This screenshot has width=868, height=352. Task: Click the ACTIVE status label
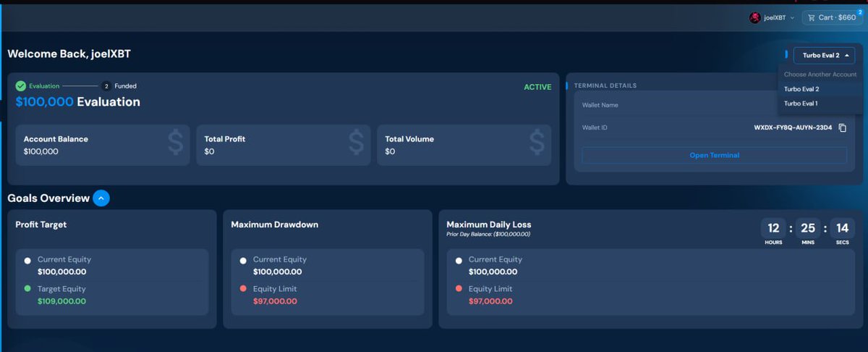coord(537,87)
